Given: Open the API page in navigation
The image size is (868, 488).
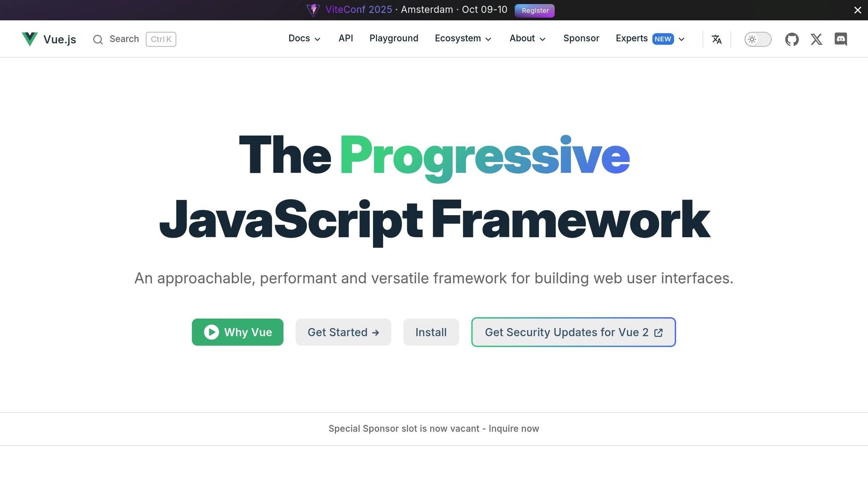Looking at the screenshot, I should 345,39.
